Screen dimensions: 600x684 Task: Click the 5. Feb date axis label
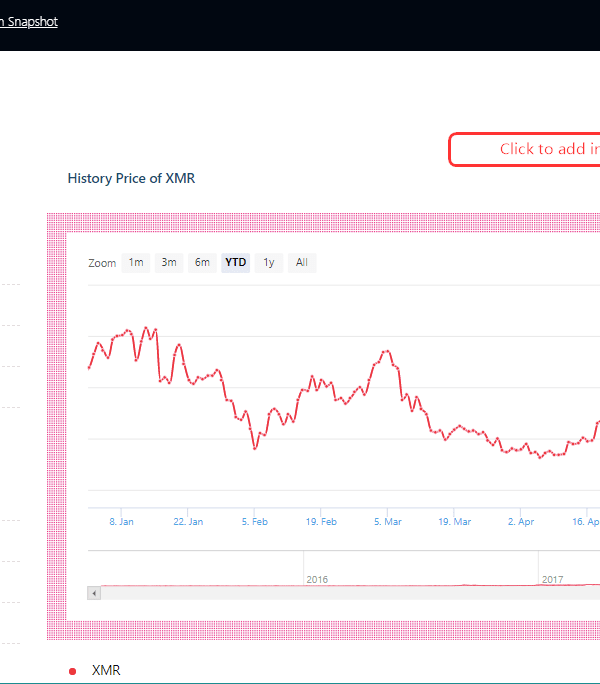[254, 522]
